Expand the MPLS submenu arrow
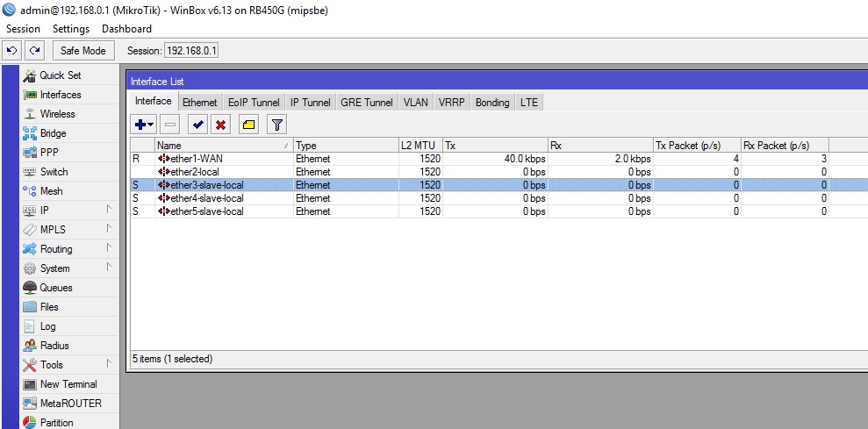 click(x=109, y=229)
